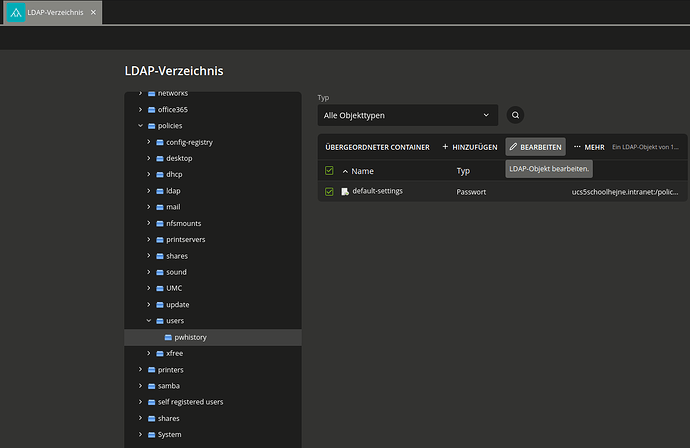Image resolution: width=690 pixels, height=448 pixels.
Task: Click the Passwort type cell
Action: [x=471, y=192]
